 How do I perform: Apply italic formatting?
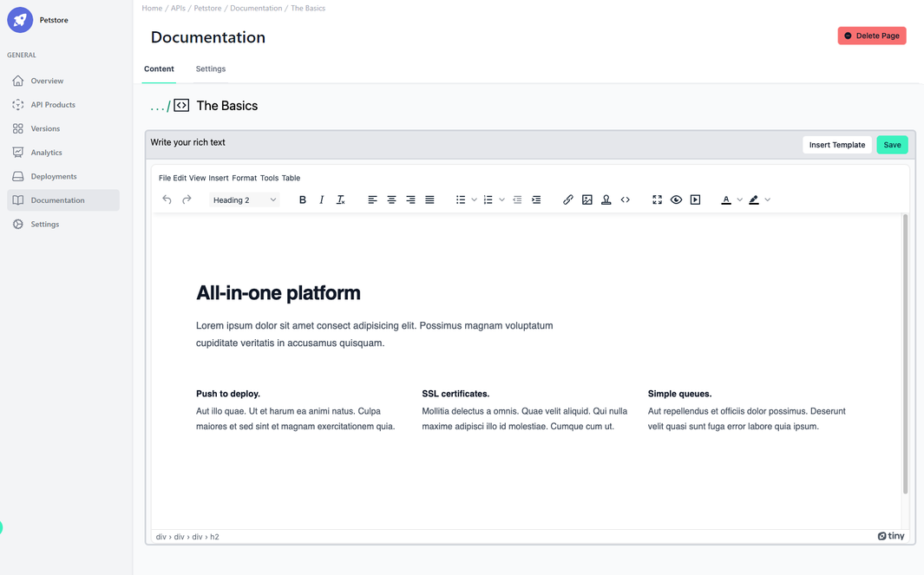[x=321, y=199]
